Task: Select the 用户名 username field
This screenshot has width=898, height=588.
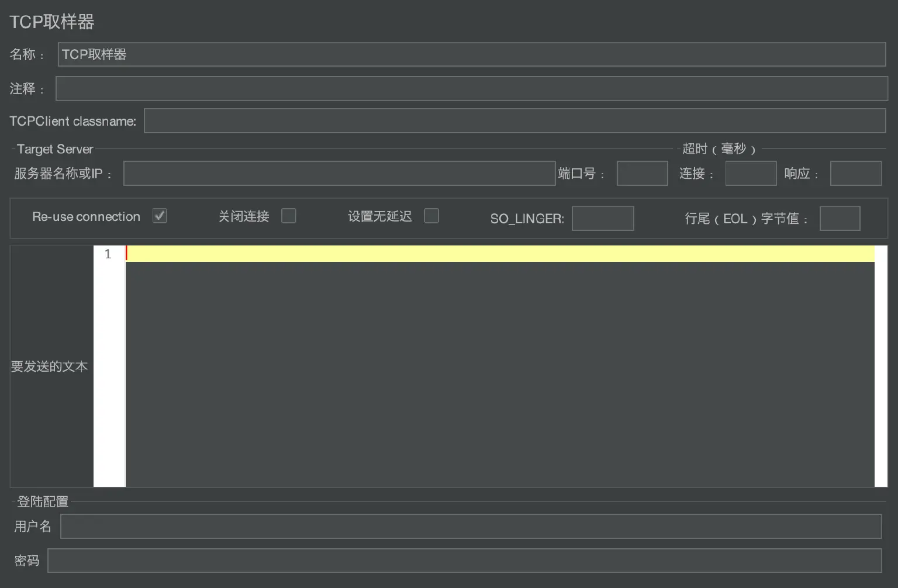Action: (x=471, y=526)
